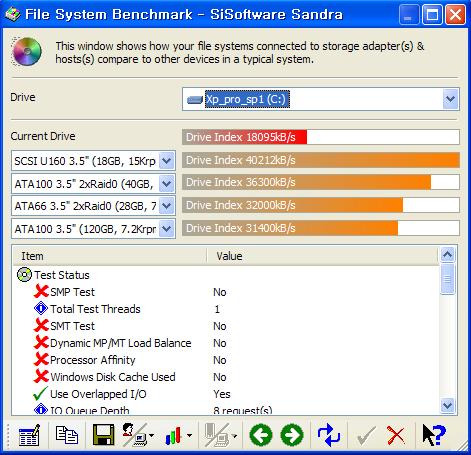Click the user and computer toolbar icon
Image resolution: width=471 pixels, height=455 pixels.
coord(134,435)
